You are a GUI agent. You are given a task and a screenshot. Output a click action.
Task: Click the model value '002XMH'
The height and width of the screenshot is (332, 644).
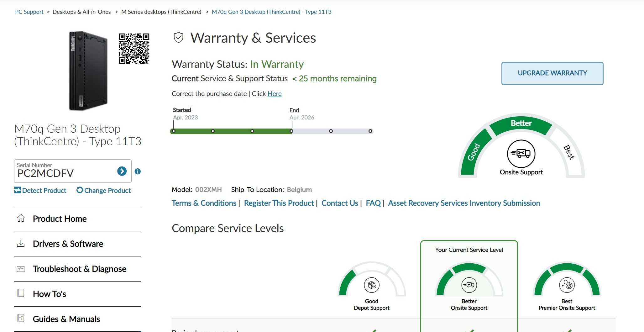click(x=208, y=190)
